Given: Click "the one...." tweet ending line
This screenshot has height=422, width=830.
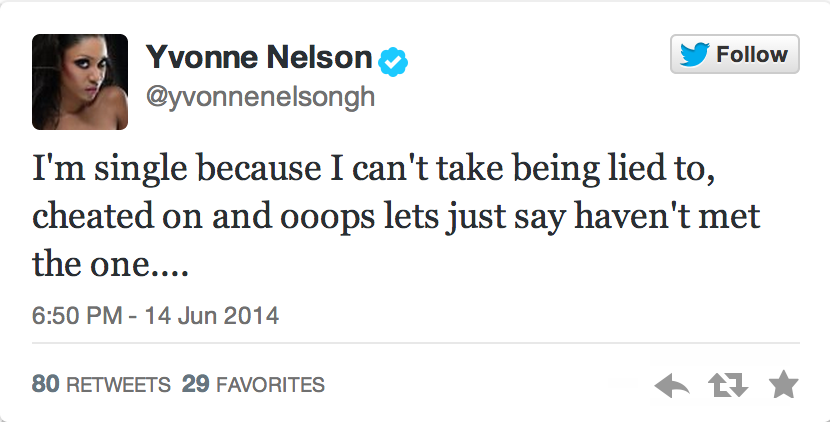Looking at the screenshot, I should 110,264.
